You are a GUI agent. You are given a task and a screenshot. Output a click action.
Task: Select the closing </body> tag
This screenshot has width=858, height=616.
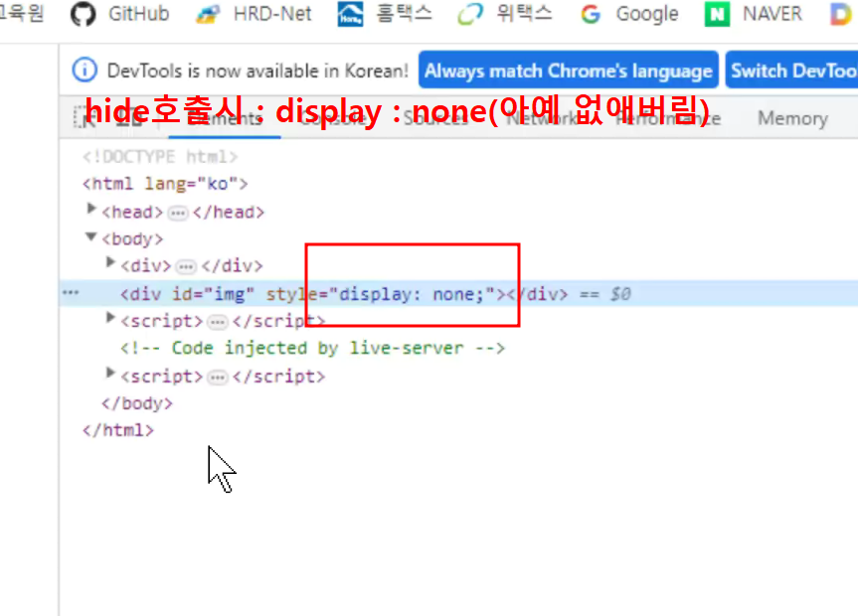coord(137,403)
